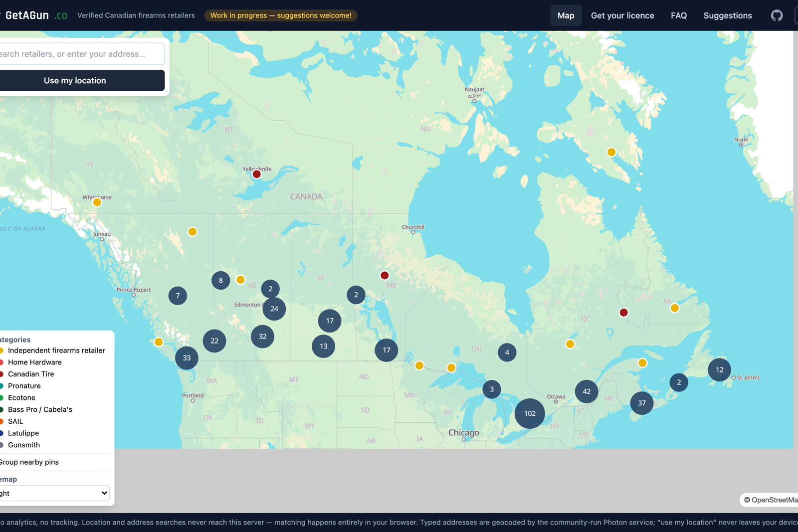Screen dimensions: 798x532
Task: Open the cluster marker labeled 102
Action: (530, 413)
